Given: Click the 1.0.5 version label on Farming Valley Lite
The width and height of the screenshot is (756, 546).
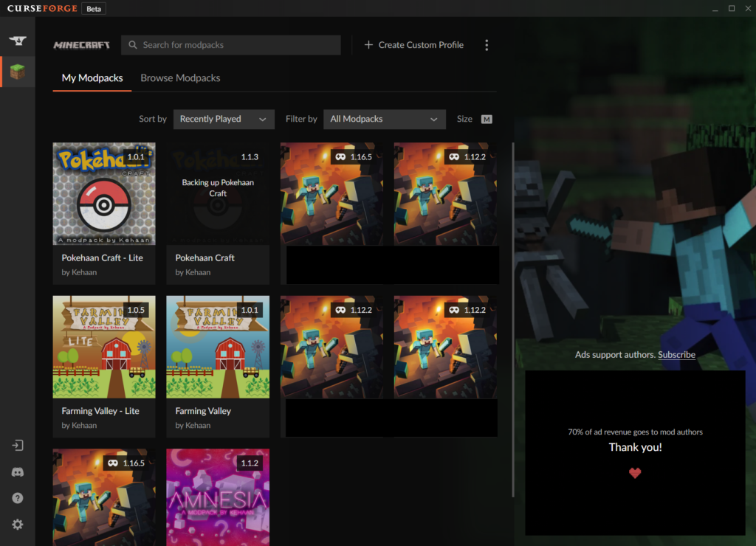Looking at the screenshot, I should (x=136, y=310).
